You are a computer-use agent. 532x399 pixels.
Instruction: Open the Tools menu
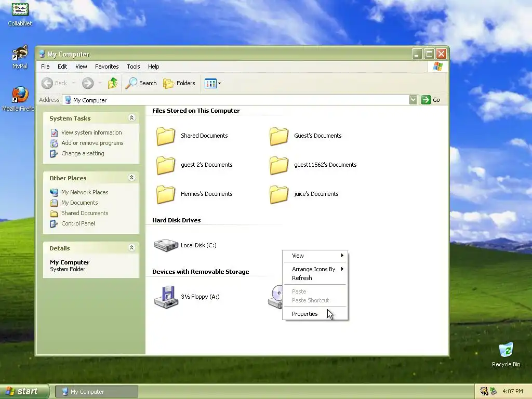pos(134,66)
